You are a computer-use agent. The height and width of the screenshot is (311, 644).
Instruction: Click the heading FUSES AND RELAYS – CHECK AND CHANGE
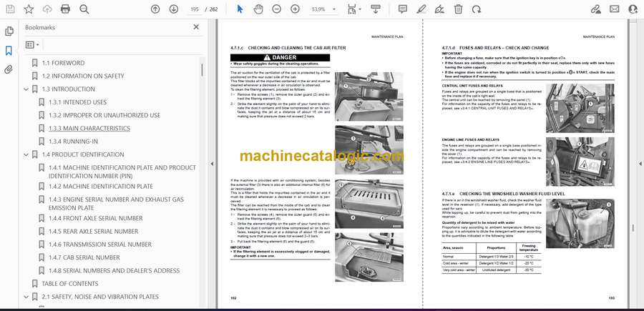[504, 48]
